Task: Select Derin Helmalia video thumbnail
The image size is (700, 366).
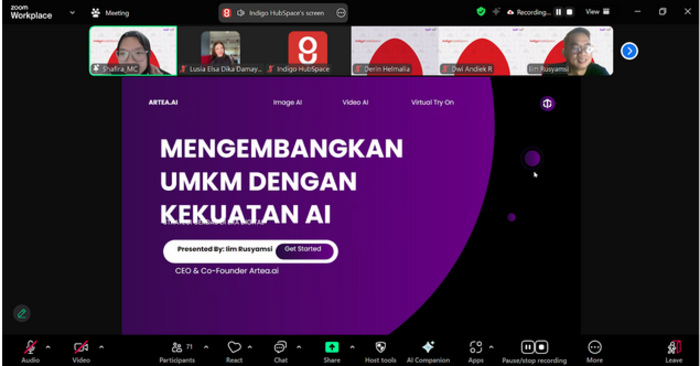Action: coord(395,51)
